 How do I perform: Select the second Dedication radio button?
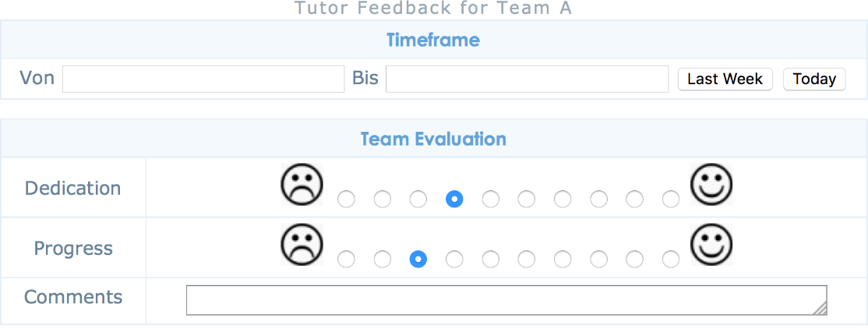pyautogui.click(x=383, y=199)
